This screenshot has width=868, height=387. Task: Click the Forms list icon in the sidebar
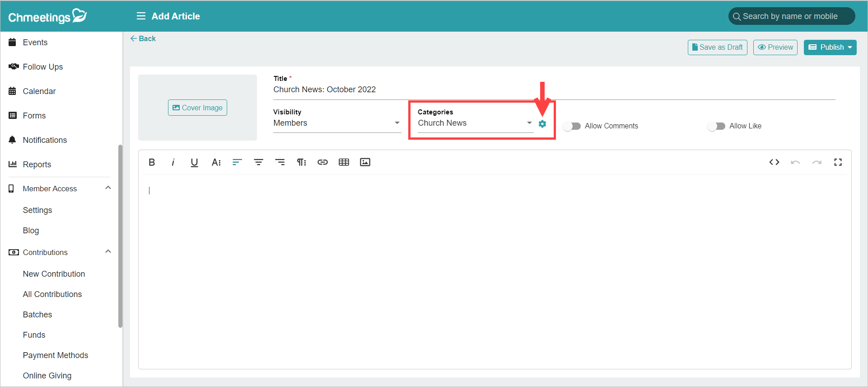[x=13, y=115]
